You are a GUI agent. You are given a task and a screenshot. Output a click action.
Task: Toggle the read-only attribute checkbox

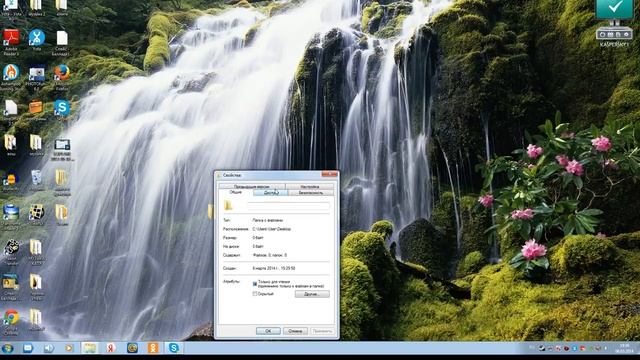(255, 283)
